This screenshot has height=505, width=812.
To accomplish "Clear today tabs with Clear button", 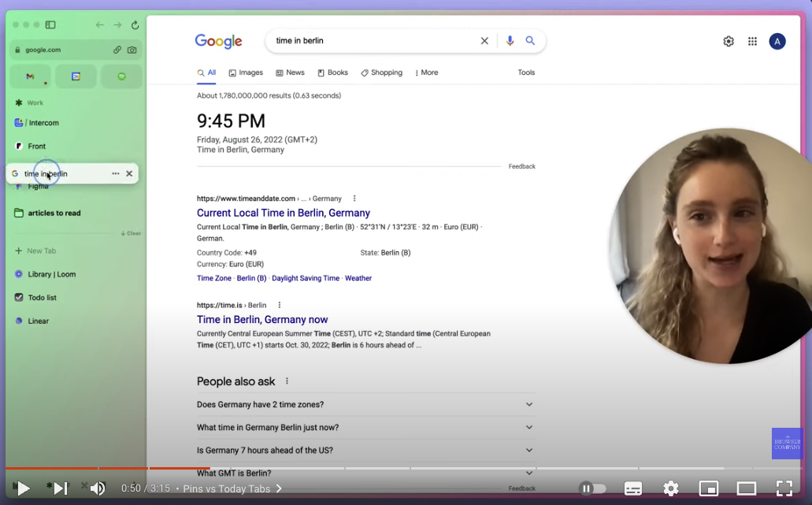I will (131, 233).
